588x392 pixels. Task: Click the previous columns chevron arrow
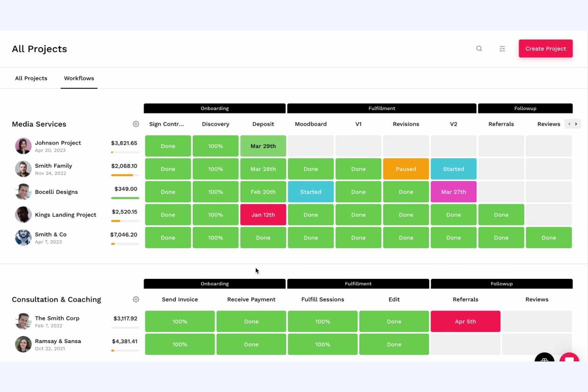pos(569,124)
